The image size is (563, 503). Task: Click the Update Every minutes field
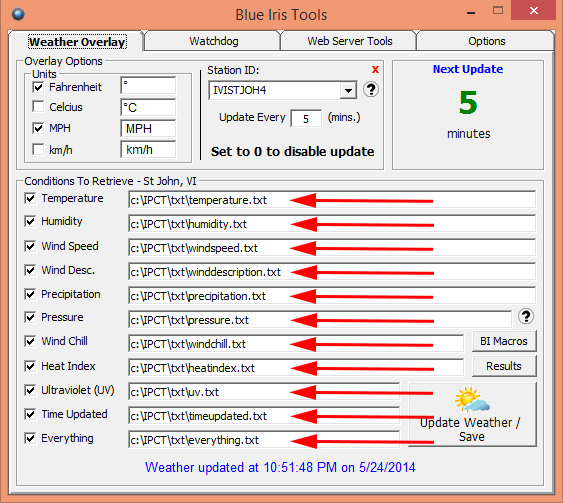(x=306, y=118)
